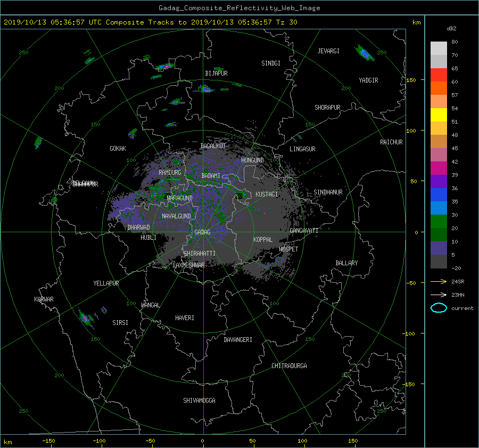Select the JEVARGI city label
The height and width of the screenshot is (448, 479).
(328, 51)
